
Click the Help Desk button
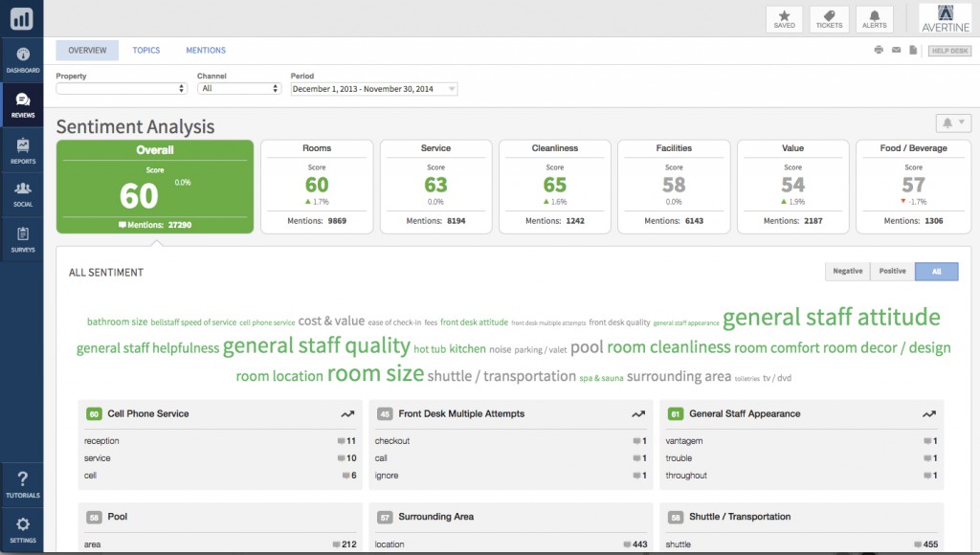[x=949, y=51]
